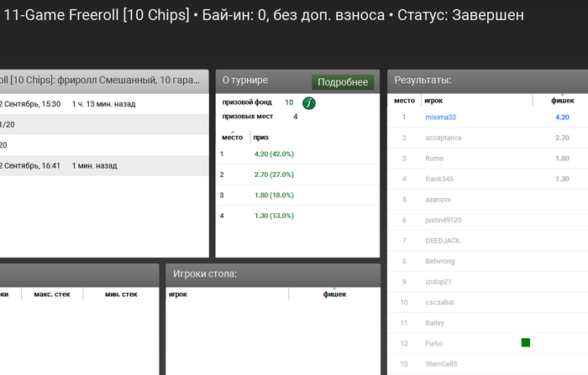Sort results by игрок column header
This screenshot has height=375, width=588.
[433, 101]
